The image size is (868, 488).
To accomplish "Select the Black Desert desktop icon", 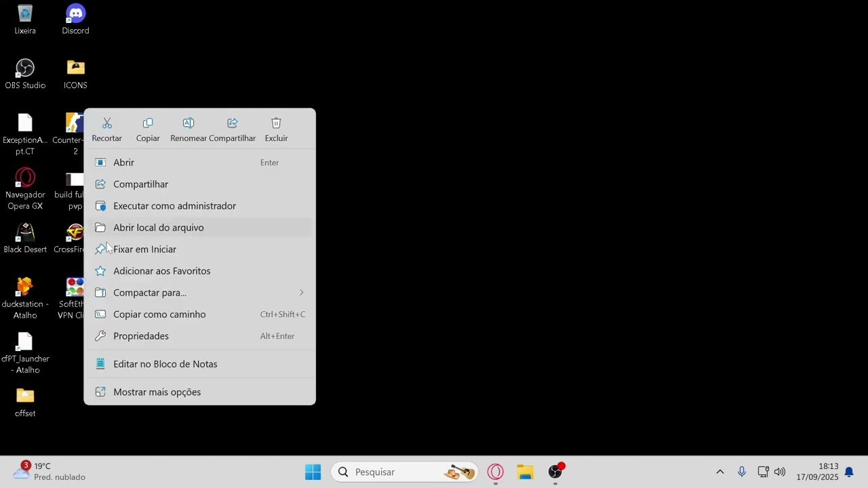I will coord(25,239).
